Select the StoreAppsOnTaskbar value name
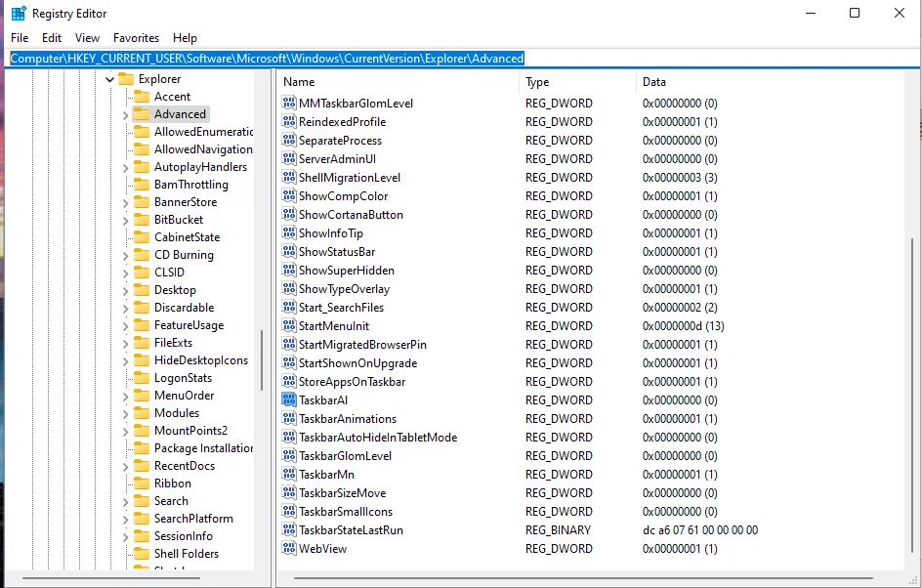The image size is (922, 588). coord(353,382)
